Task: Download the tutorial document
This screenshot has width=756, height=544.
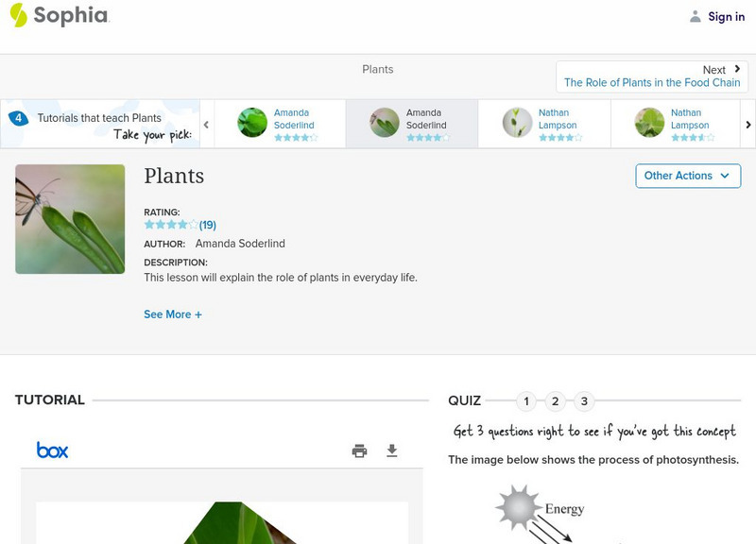Action: click(x=392, y=450)
